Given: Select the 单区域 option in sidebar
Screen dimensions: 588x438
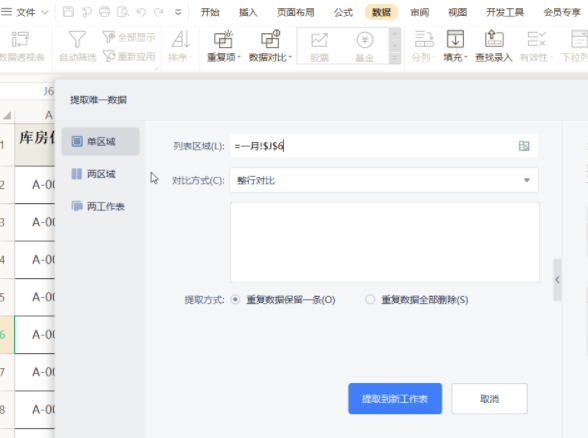Looking at the screenshot, I should click(100, 141).
